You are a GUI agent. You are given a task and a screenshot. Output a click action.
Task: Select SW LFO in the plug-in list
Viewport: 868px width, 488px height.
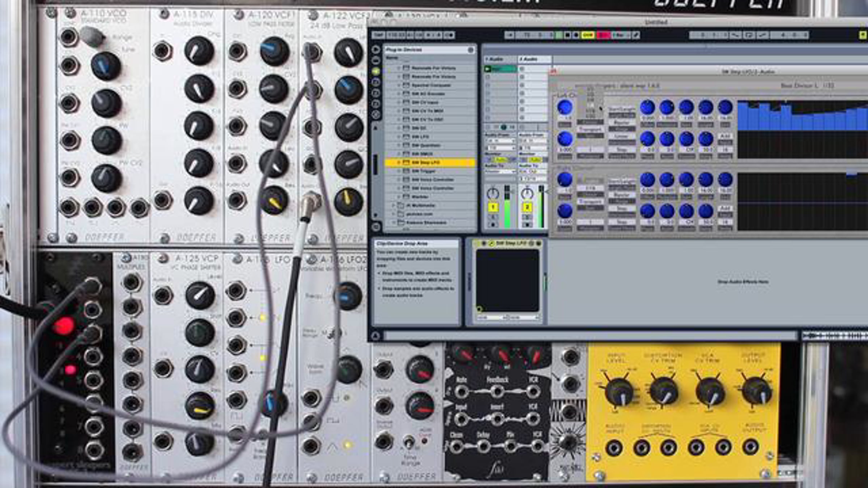430,137
